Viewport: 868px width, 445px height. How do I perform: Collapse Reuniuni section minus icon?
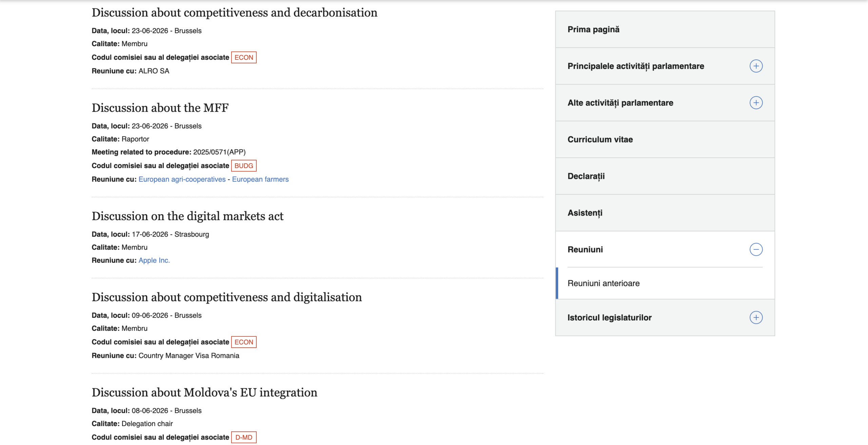coord(756,249)
